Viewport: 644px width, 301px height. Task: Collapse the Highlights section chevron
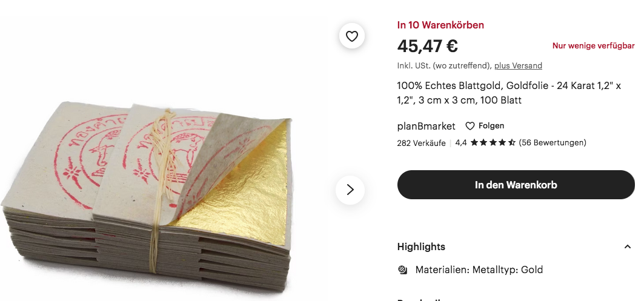pos(627,246)
